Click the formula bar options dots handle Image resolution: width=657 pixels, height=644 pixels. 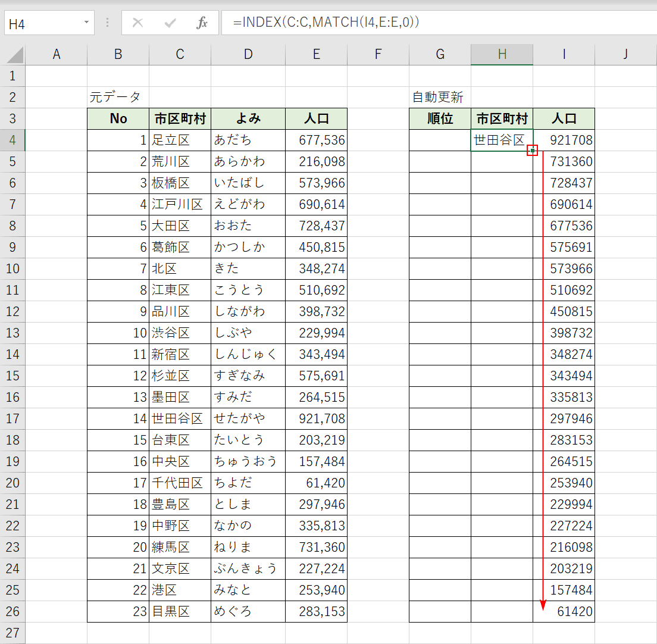point(108,23)
